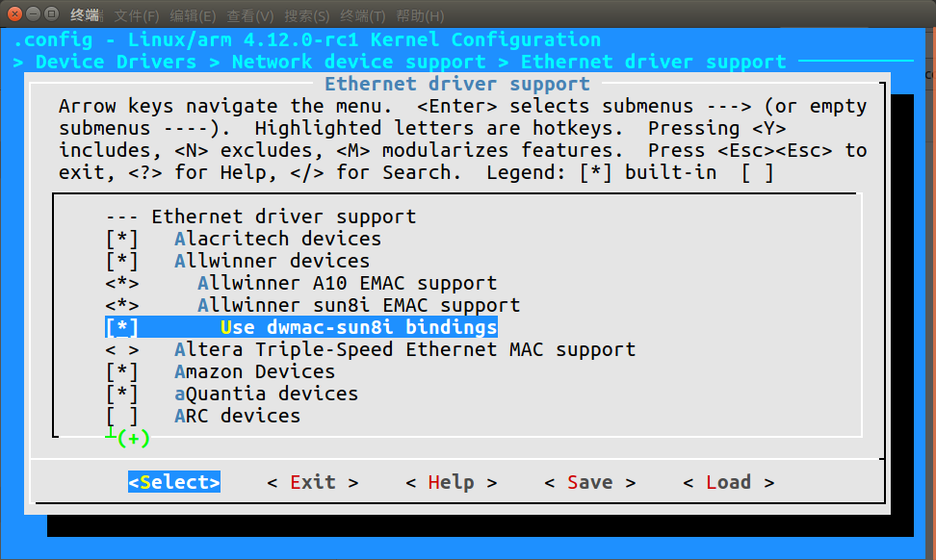Toggle Altera Triple-Speed Ethernet MAC tristate

pyautogui.click(x=121, y=349)
